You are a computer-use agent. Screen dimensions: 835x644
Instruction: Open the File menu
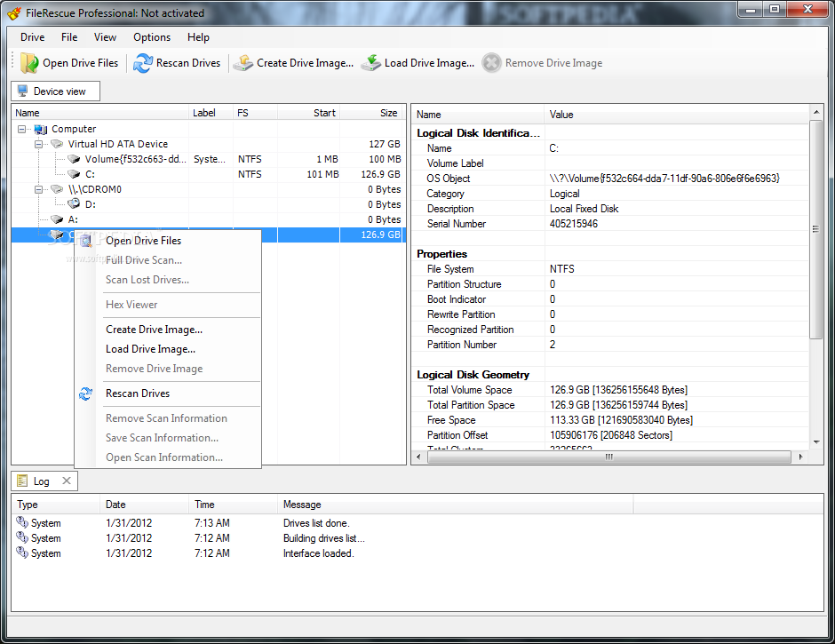[69, 37]
